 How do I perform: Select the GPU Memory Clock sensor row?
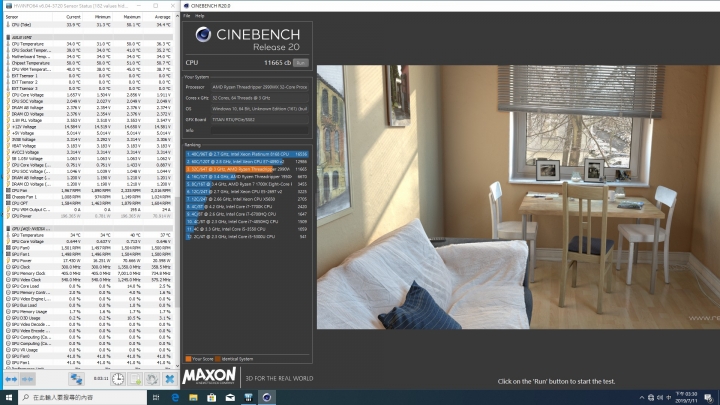point(90,273)
